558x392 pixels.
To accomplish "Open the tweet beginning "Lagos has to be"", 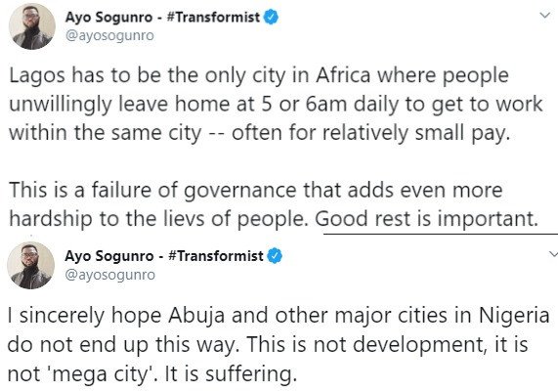I will click(x=276, y=105).
